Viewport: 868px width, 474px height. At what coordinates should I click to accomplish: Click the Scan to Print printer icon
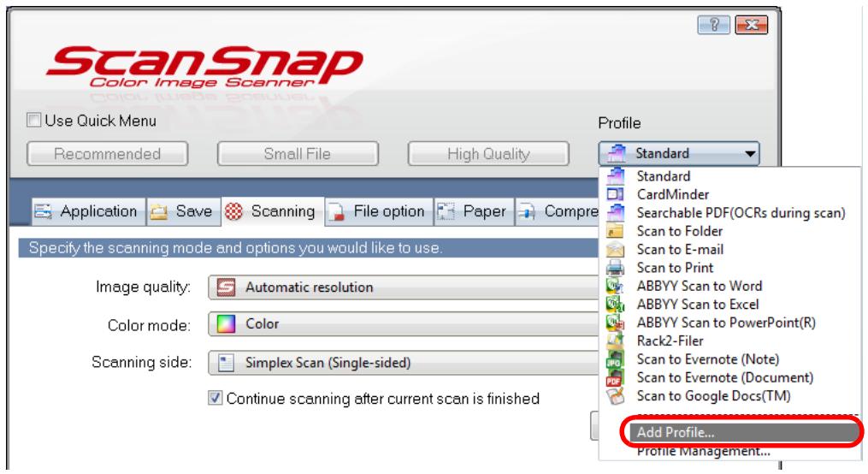pos(616,268)
